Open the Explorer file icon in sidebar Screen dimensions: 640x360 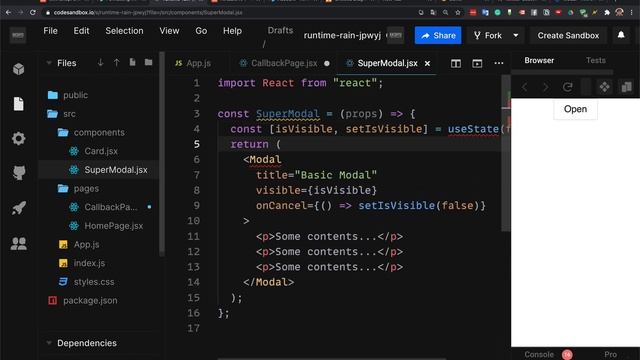[18, 104]
